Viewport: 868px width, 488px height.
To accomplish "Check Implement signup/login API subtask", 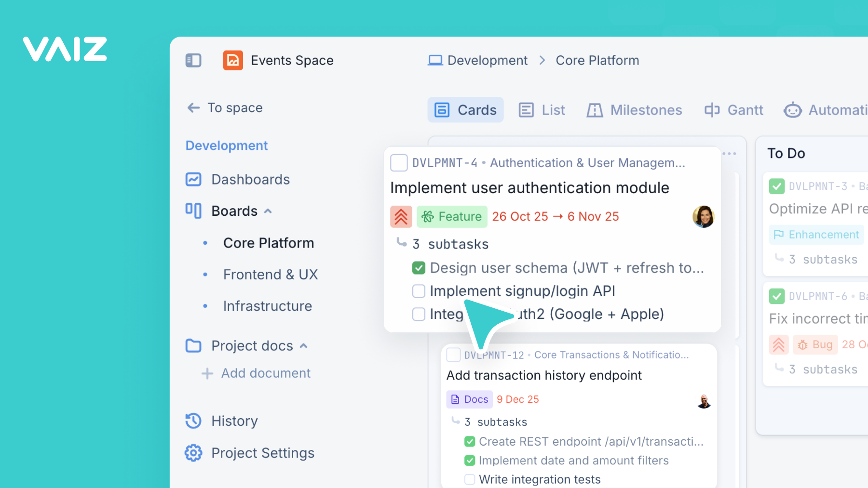I will 419,291.
